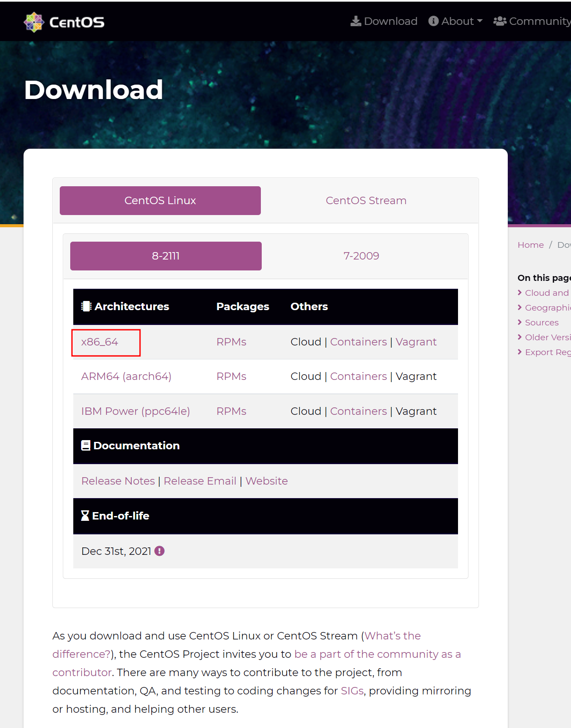Jump to Geographic section in sidebar
The width and height of the screenshot is (571, 728).
click(x=548, y=308)
